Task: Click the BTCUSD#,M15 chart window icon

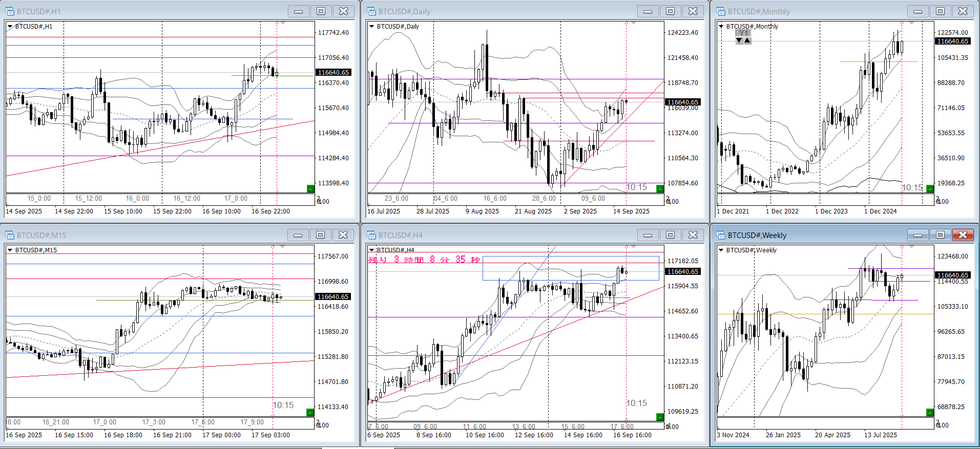Action: (x=10, y=235)
